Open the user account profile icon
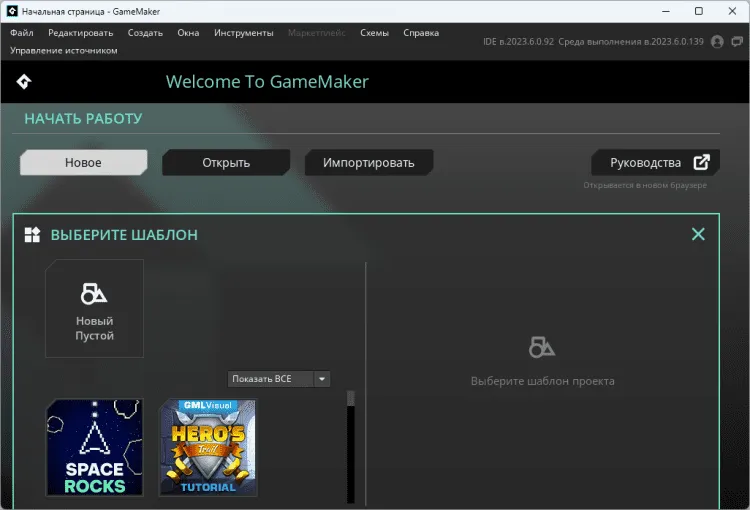 click(x=717, y=42)
